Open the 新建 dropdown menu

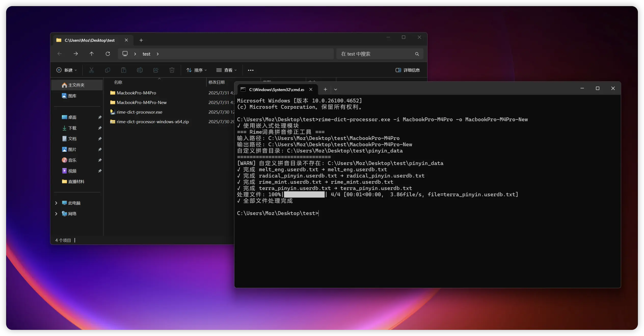(67, 70)
